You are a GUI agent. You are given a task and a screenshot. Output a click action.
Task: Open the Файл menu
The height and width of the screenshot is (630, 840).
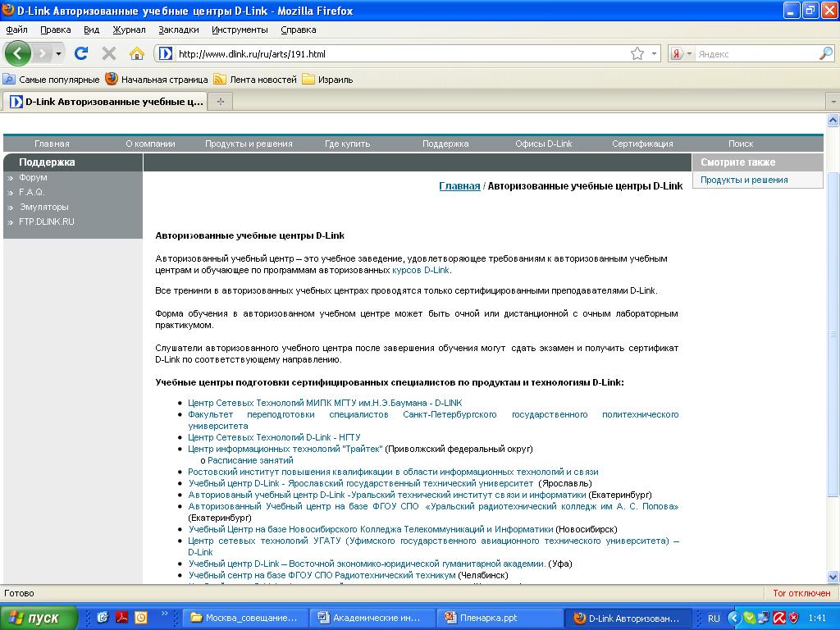tap(16, 30)
